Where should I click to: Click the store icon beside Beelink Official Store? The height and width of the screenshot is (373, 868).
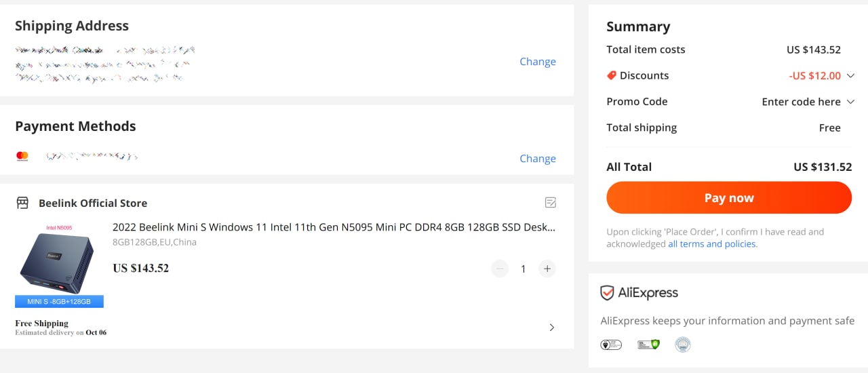click(22, 203)
